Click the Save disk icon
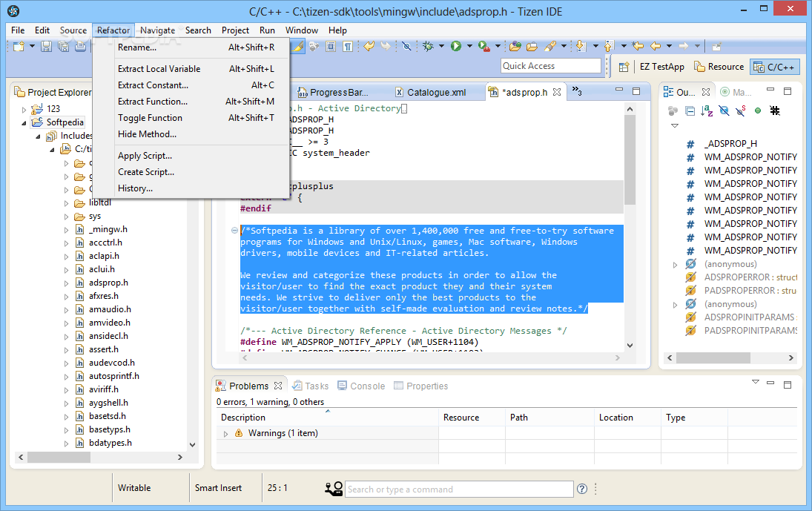 pos(46,47)
